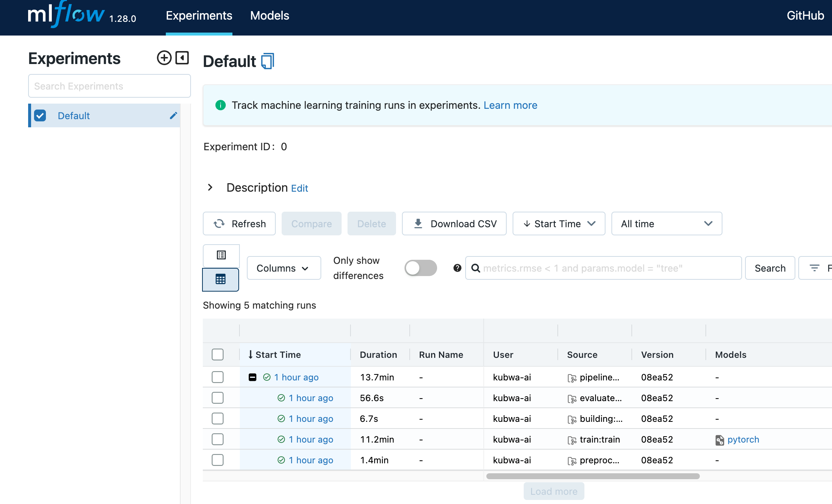This screenshot has height=504, width=832.
Task: Collapse the parent run's nested child runs
Action: pyautogui.click(x=252, y=377)
